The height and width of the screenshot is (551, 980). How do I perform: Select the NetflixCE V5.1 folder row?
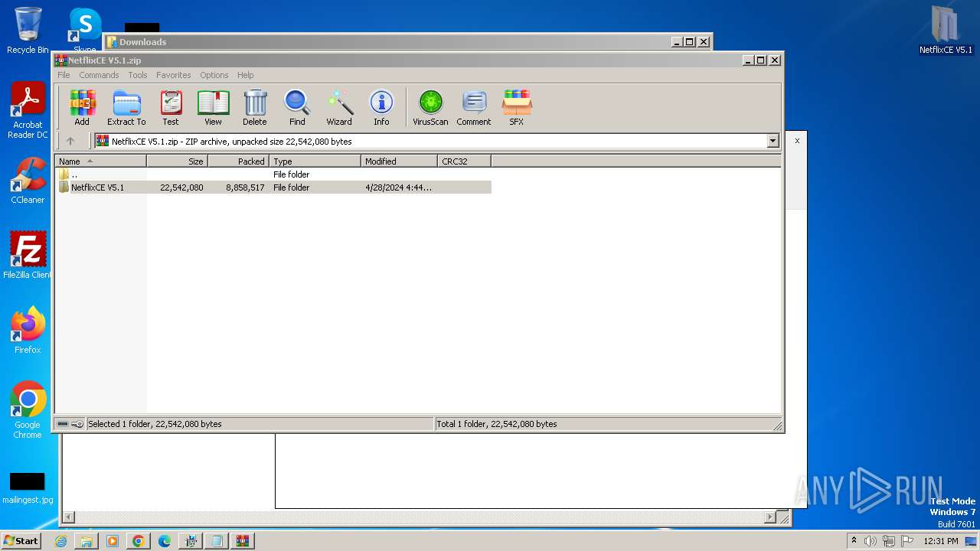point(273,187)
